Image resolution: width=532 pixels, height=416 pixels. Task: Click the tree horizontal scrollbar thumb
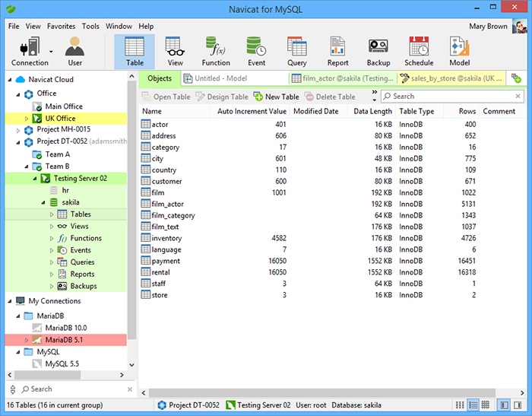pyautogui.click(x=47, y=375)
